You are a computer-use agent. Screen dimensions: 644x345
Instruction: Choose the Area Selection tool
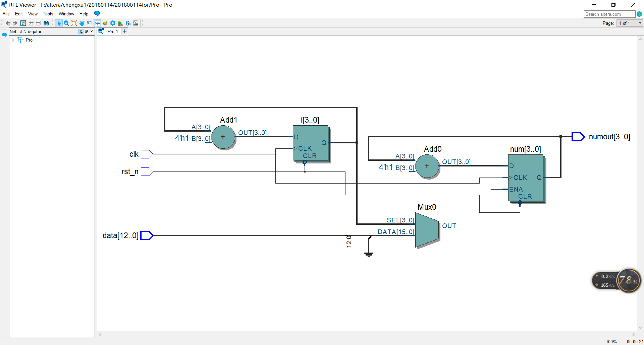[90, 23]
